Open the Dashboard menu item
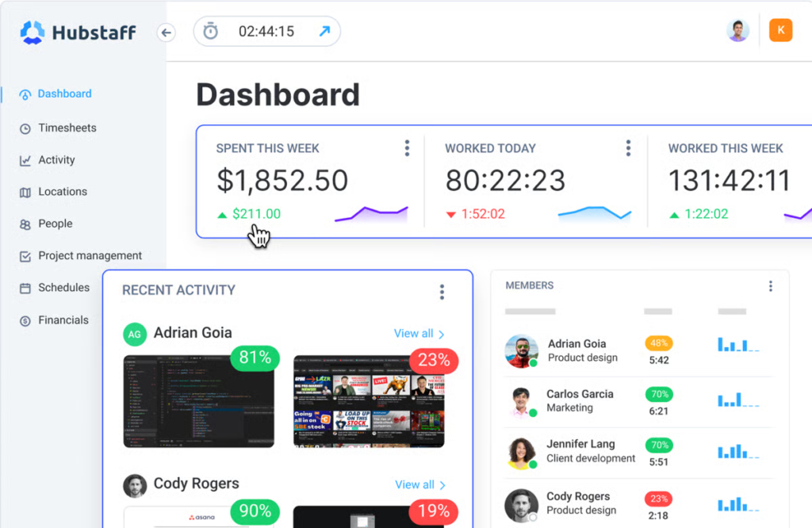812x528 pixels. click(64, 94)
